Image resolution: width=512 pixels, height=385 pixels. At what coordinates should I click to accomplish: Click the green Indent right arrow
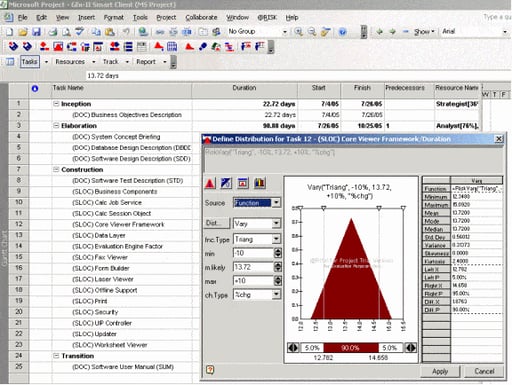(x=393, y=32)
